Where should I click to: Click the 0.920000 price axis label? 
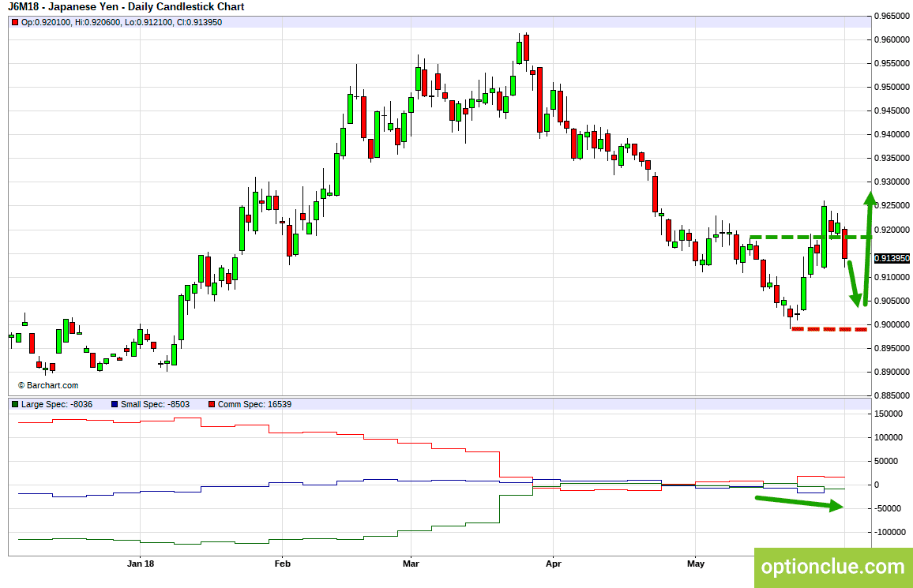click(x=892, y=230)
